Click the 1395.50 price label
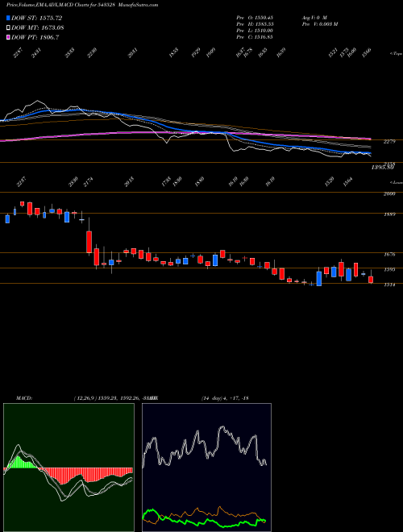The height and width of the screenshot is (532, 403). (x=382, y=168)
